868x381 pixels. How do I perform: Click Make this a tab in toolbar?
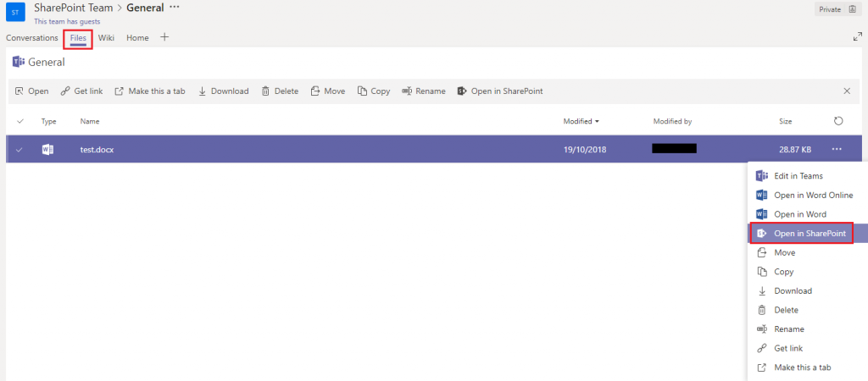[x=149, y=91]
